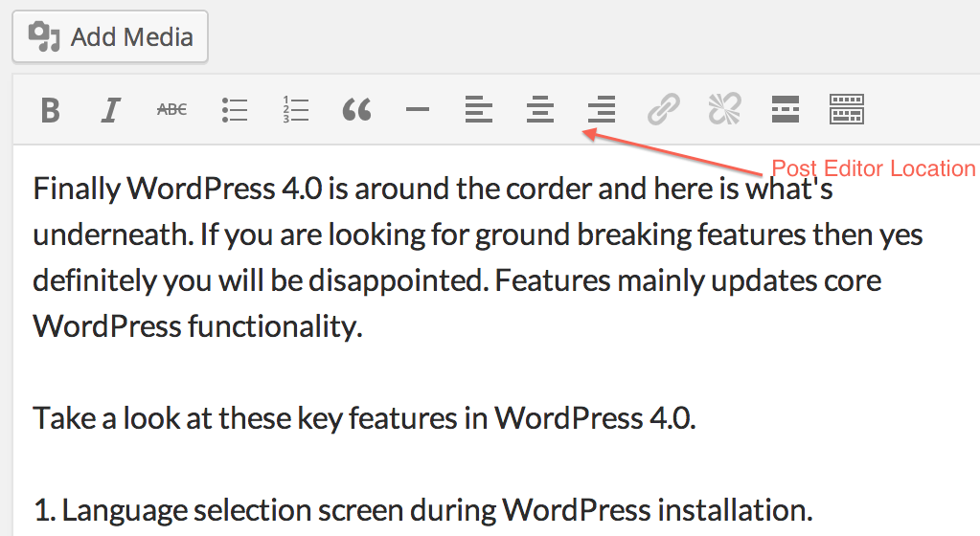Align text center
Screen dimensions: 980x536
pos(540,109)
